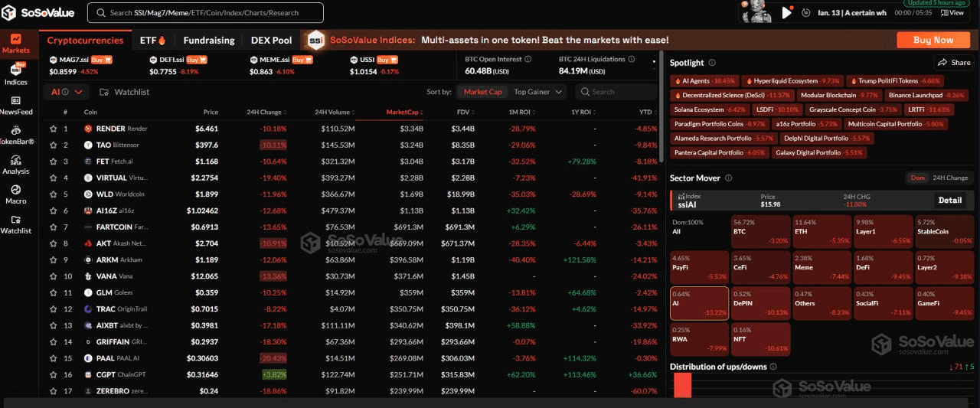This screenshot has width=980, height=408.
Task: Sort by 24H Volume column
Action: pyautogui.click(x=335, y=113)
